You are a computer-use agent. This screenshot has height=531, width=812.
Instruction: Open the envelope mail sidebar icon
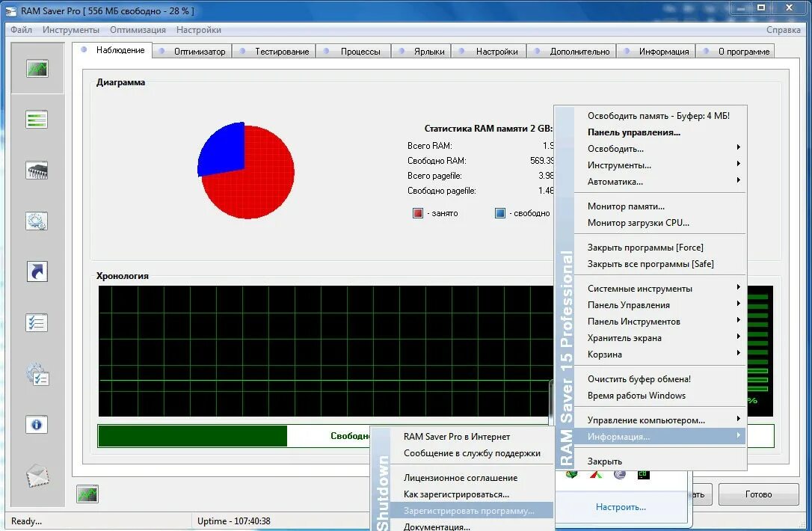tap(37, 476)
